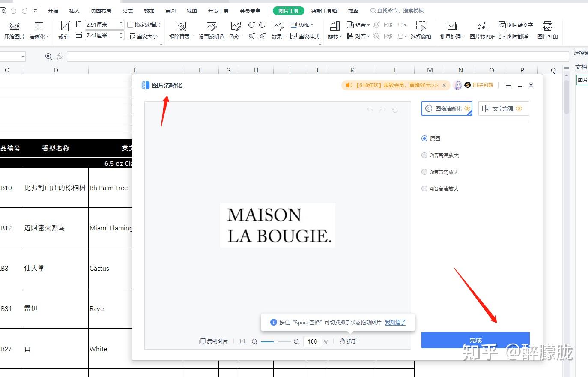Click the zoom in magnifier in preview
588x377 pixels.
[296, 341]
